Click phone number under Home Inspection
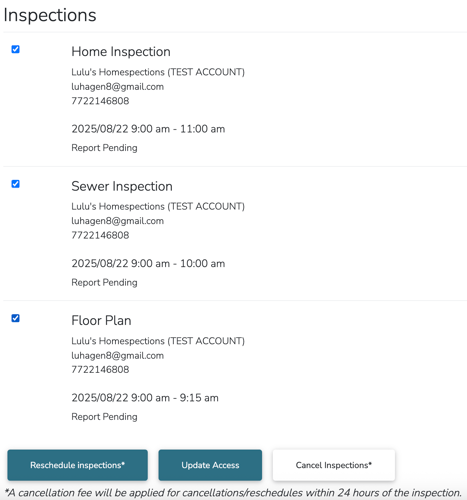 (x=100, y=101)
